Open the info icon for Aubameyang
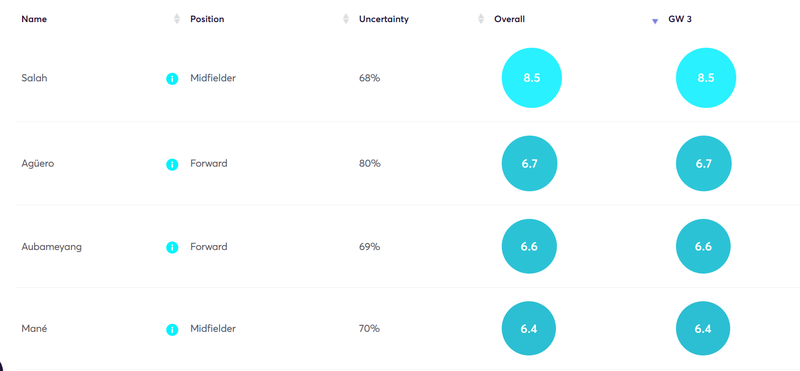Viewport: 800px width, 371px height. [x=172, y=248]
